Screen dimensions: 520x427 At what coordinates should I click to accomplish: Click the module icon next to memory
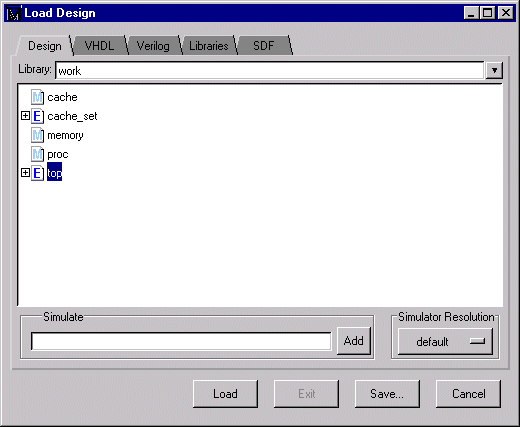tap(37, 135)
